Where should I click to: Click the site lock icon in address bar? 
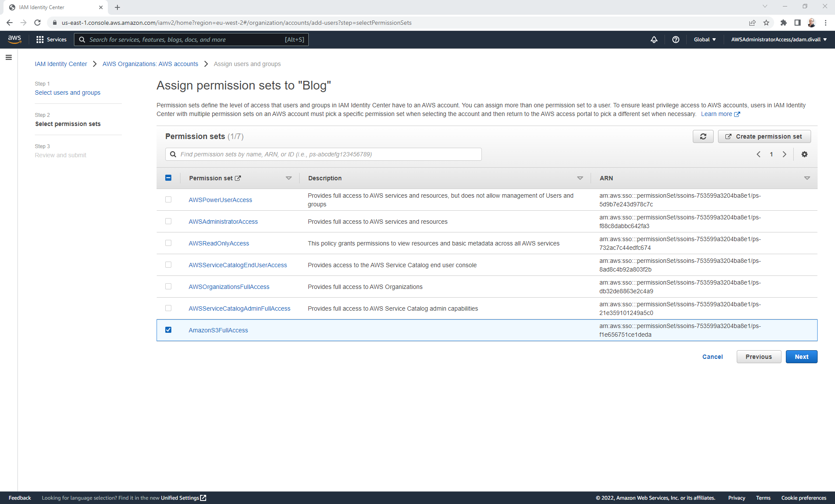point(54,23)
